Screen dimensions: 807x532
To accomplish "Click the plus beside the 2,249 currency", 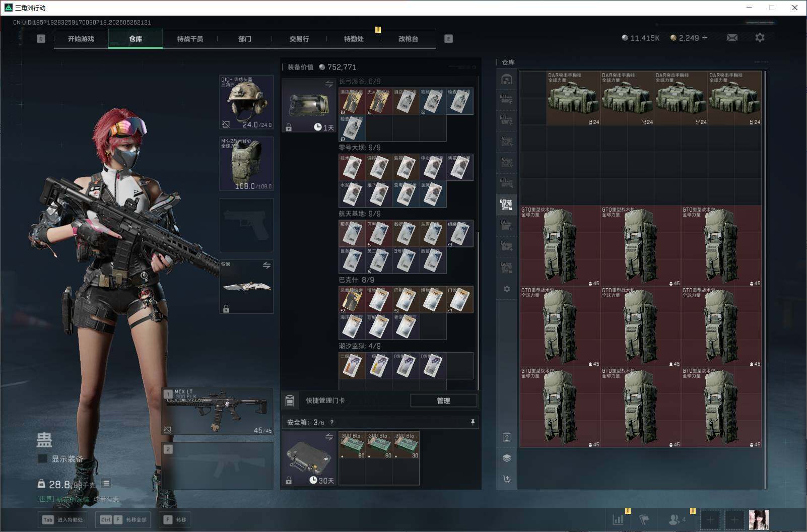I will [x=705, y=38].
